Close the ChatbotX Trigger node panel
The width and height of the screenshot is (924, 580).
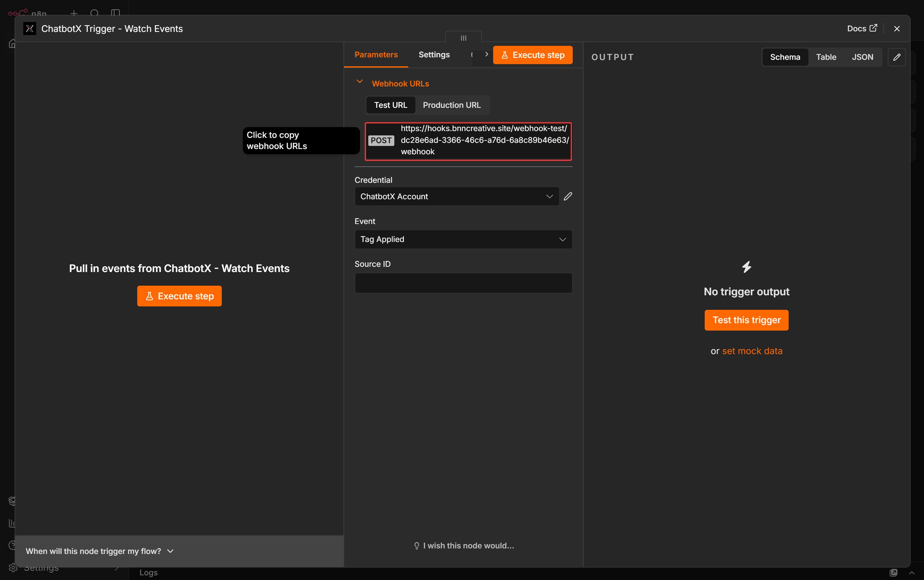click(x=897, y=29)
